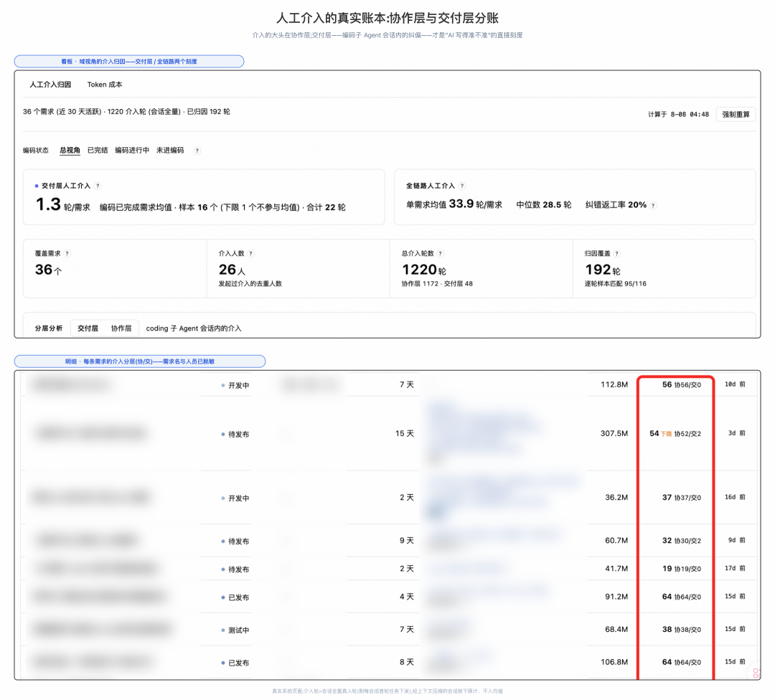
Task: Click the 32 协30/交2 intervention cell
Action: [682, 541]
